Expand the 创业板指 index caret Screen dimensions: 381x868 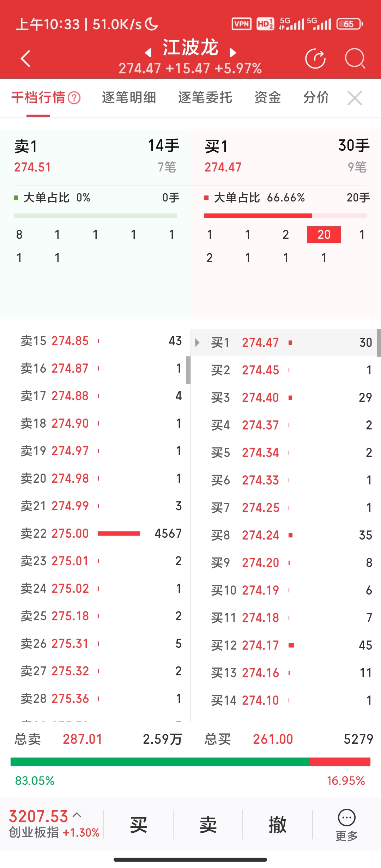tap(77, 815)
